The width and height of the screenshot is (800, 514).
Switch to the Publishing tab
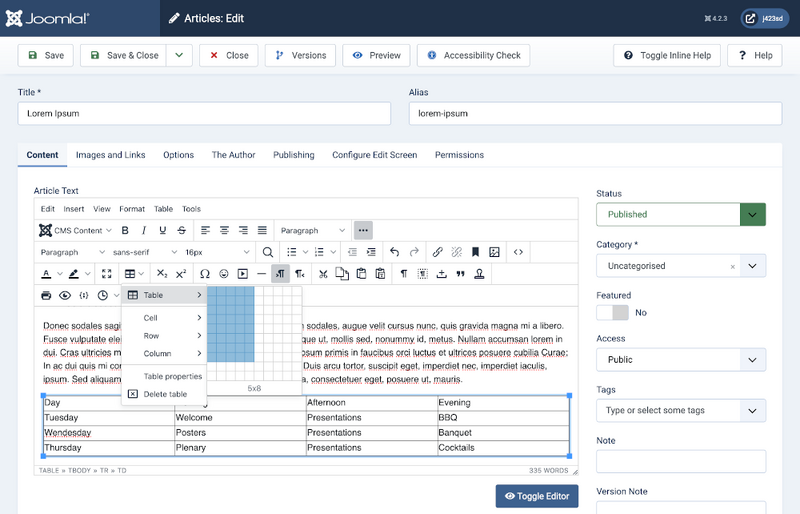point(294,155)
